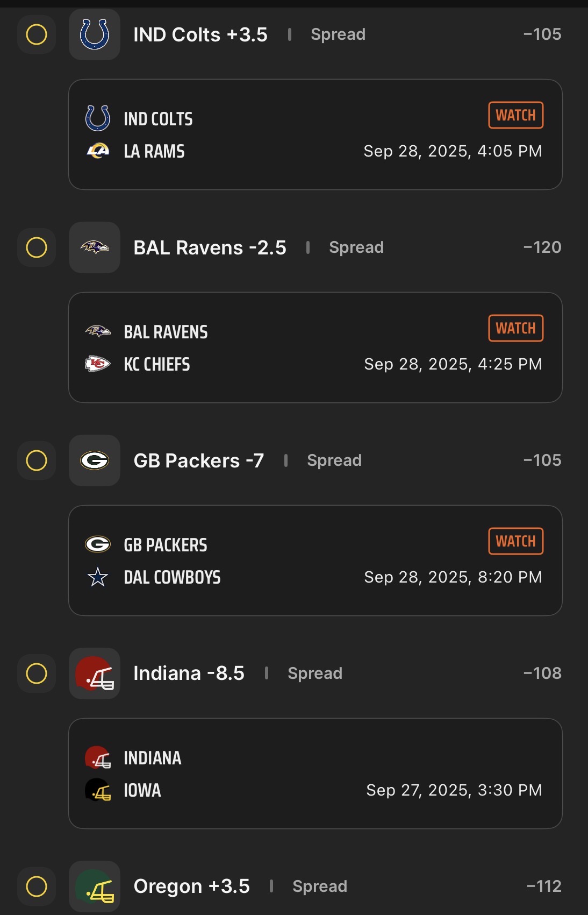
Task: Select the Oregon +3.5 radio circle
Action: tap(37, 886)
